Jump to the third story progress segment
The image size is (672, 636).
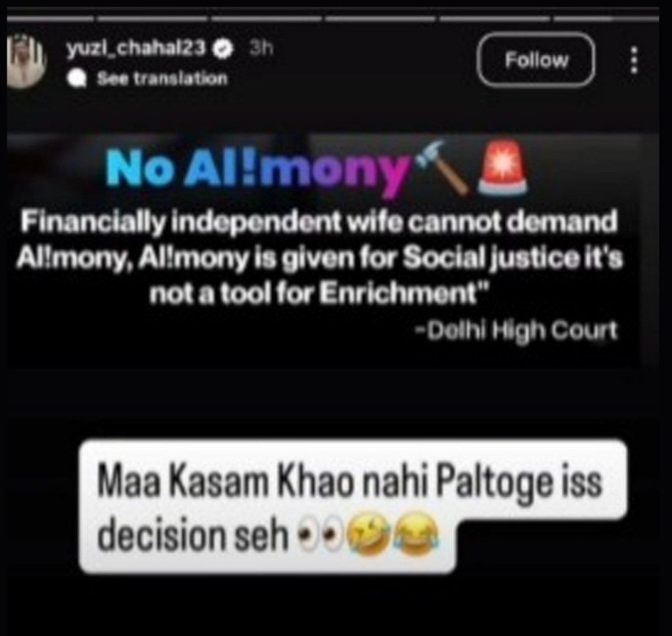(x=266, y=19)
